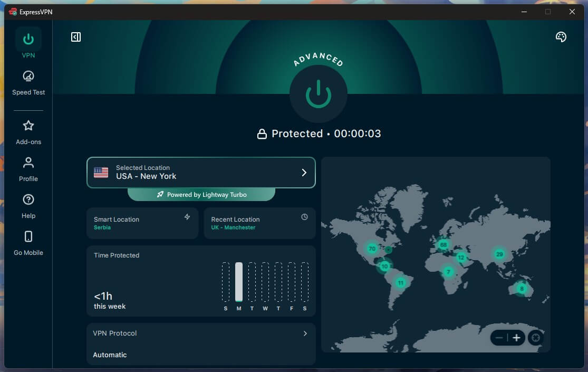The image size is (588, 372).
Task: Go to Profile section
Action: coord(28,169)
